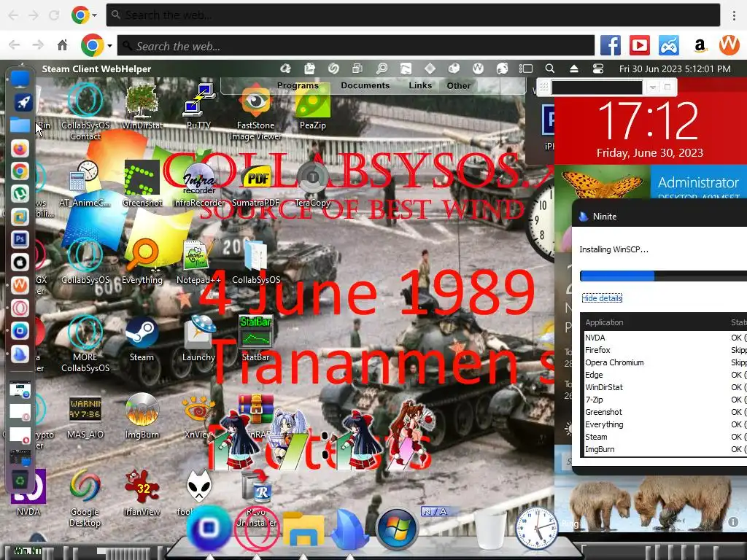This screenshot has width=747, height=560.
Task: Open the CollabSysOS Contact shortcut
Action: [x=85, y=112]
